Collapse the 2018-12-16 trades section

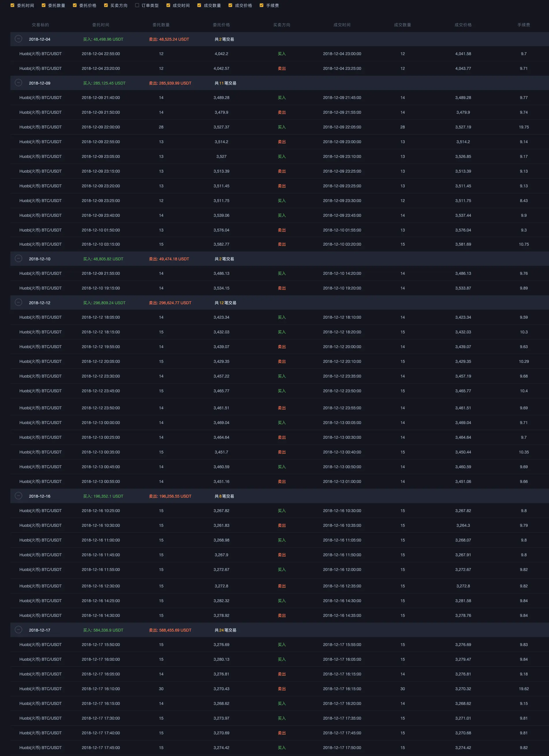(x=19, y=496)
